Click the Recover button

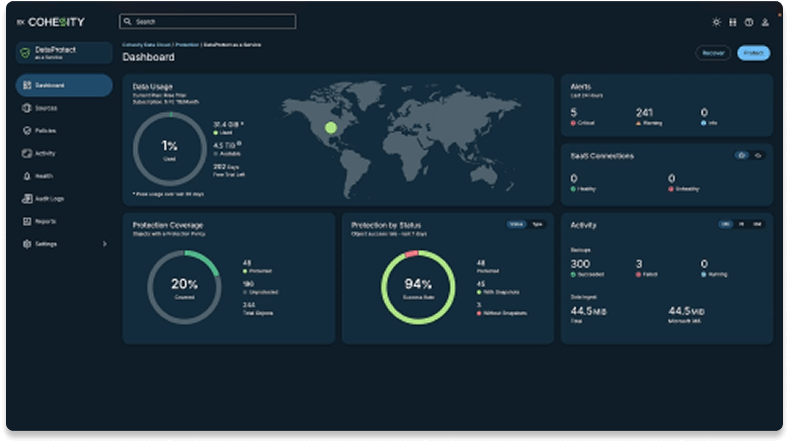(x=713, y=53)
